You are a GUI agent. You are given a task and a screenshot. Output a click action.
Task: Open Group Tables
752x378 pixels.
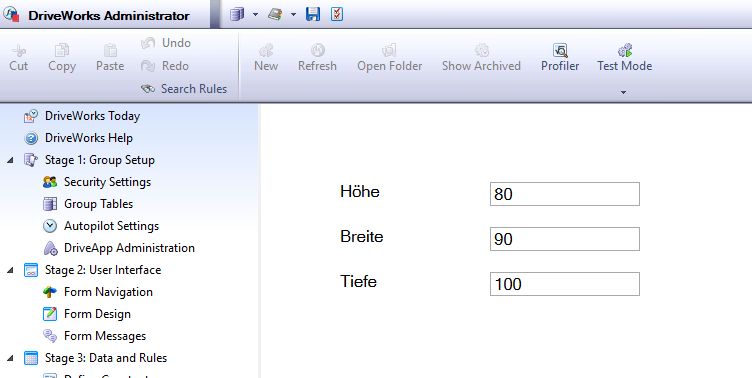click(x=88, y=204)
